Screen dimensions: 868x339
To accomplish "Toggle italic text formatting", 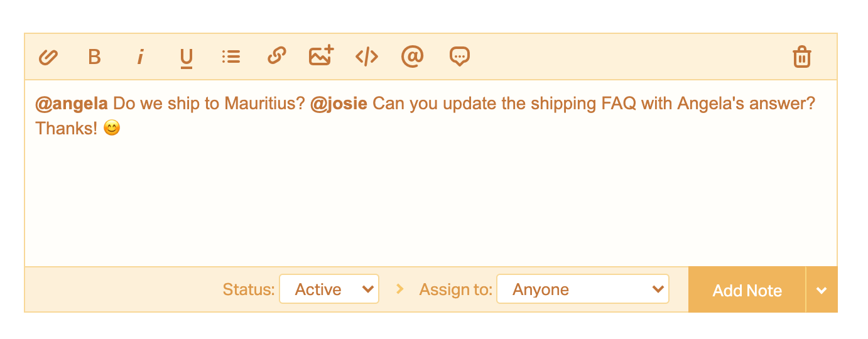I will tap(140, 57).
